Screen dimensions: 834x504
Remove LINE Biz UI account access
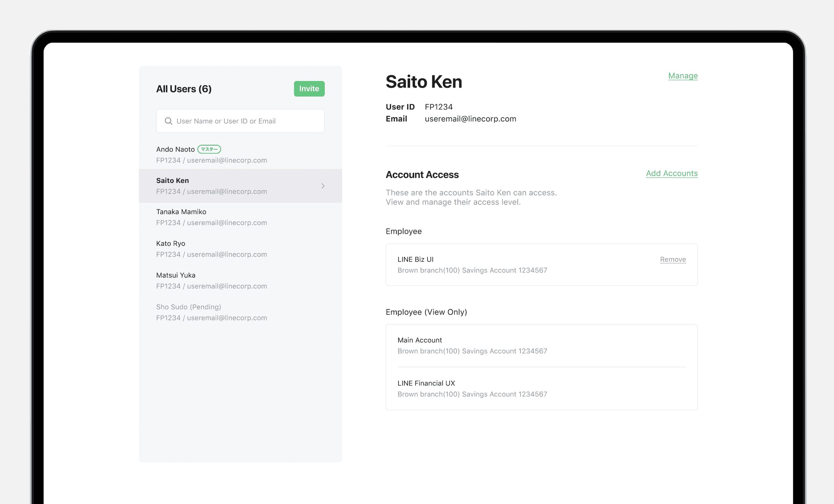click(672, 260)
